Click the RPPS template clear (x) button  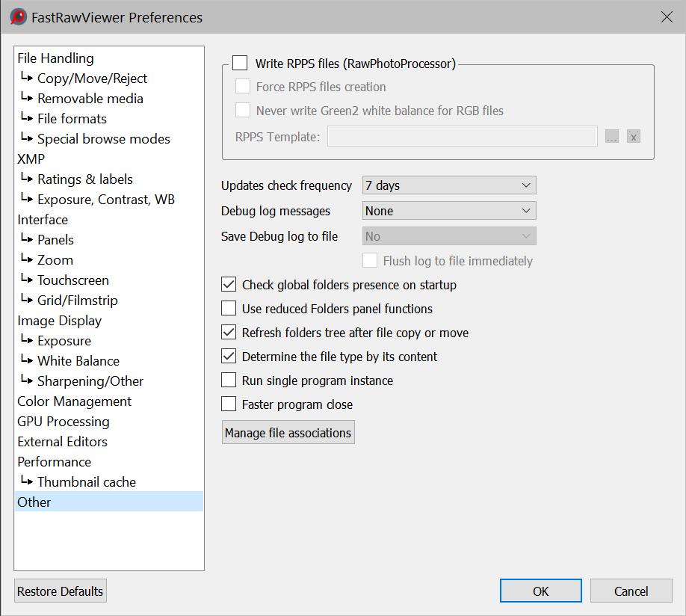(x=633, y=136)
